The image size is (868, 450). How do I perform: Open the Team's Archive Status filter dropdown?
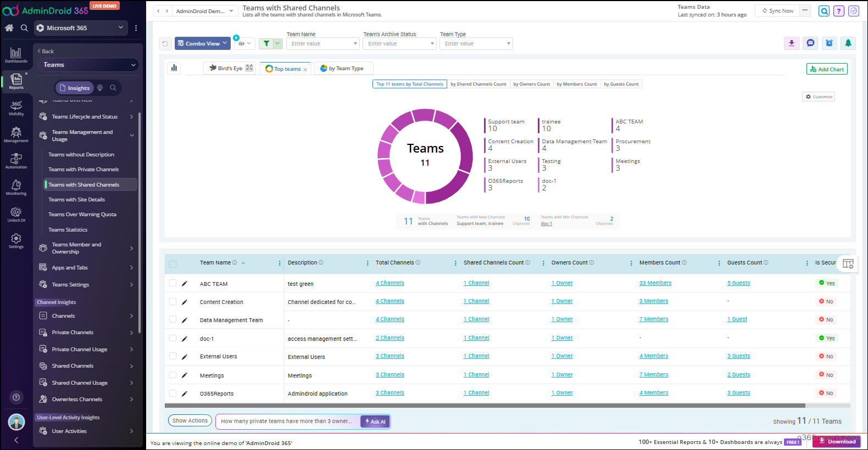click(399, 43)
